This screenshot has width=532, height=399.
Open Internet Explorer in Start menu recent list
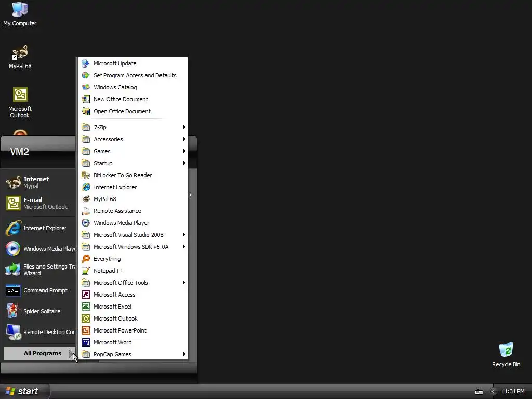pyautogui.click(x=39, y=228)
